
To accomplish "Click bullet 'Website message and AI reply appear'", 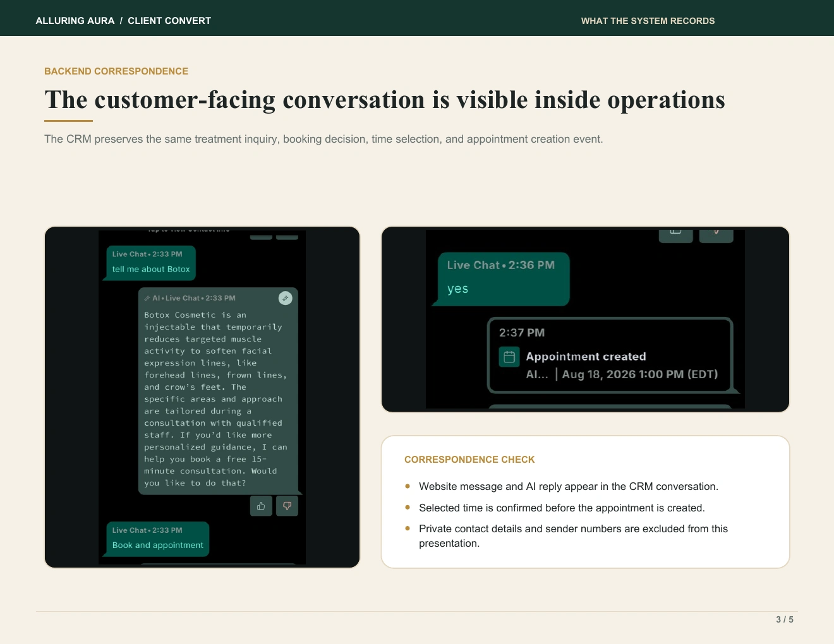I will click(x=568, y=486).
